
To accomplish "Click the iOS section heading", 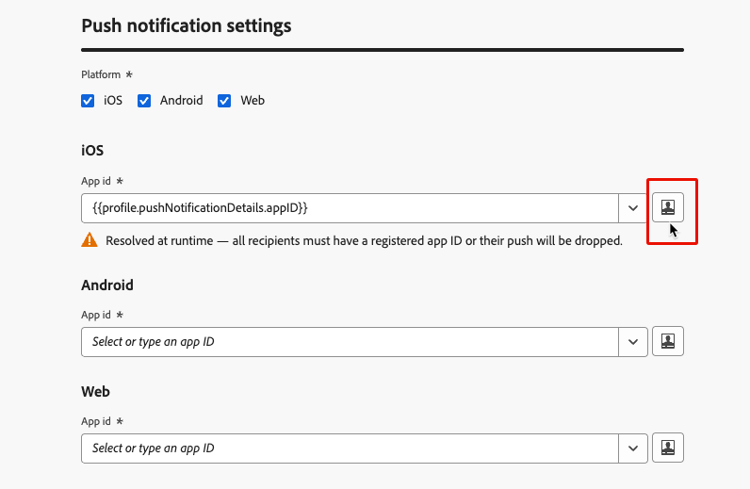I will tap(92, 150).
